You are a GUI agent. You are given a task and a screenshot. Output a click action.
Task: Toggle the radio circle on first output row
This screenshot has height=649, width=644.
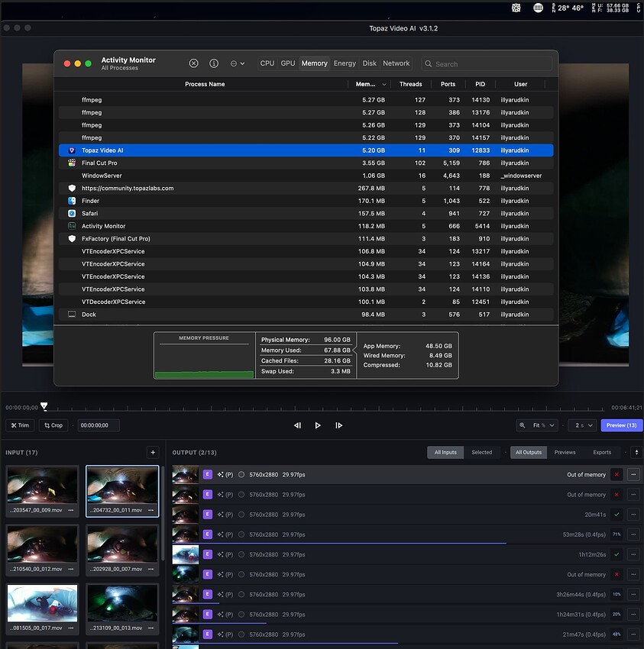241,474
